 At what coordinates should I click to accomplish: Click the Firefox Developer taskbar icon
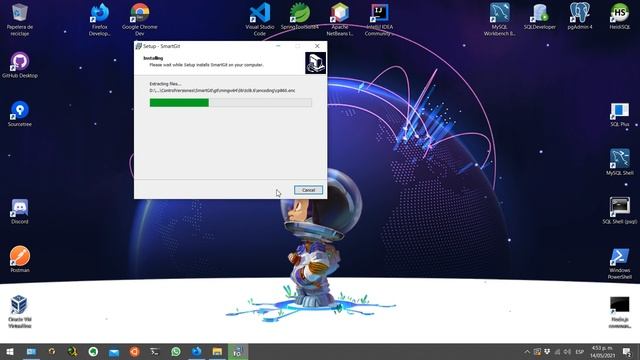click(196, 352)
